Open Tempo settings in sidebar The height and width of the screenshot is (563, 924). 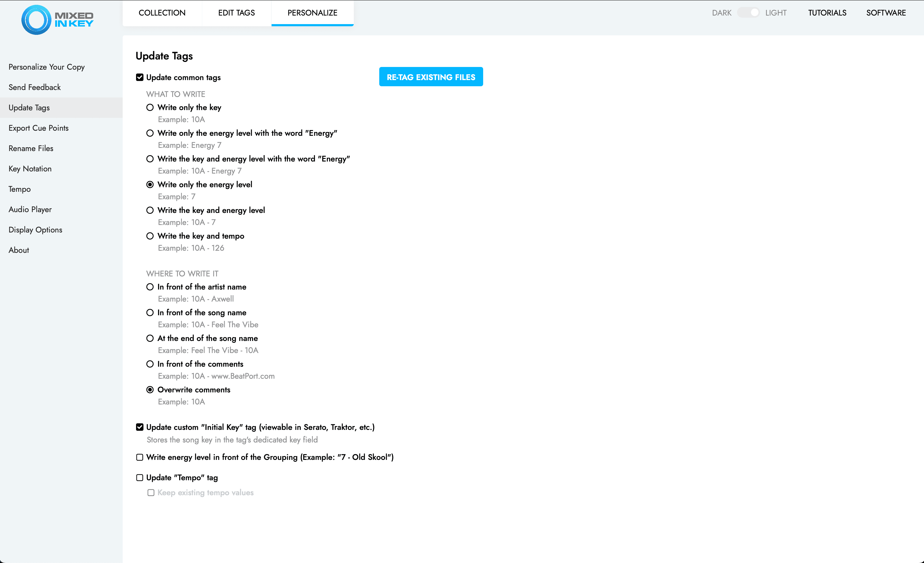click(61, 189)
